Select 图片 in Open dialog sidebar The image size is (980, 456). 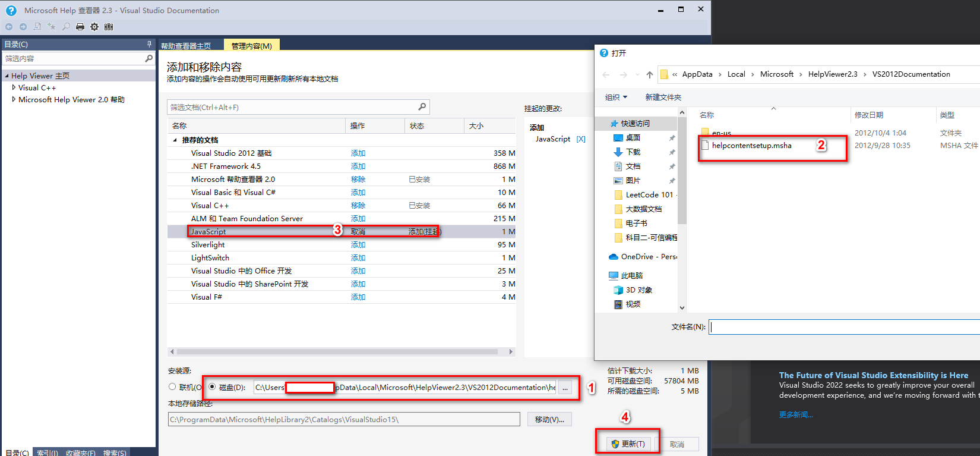633,180
